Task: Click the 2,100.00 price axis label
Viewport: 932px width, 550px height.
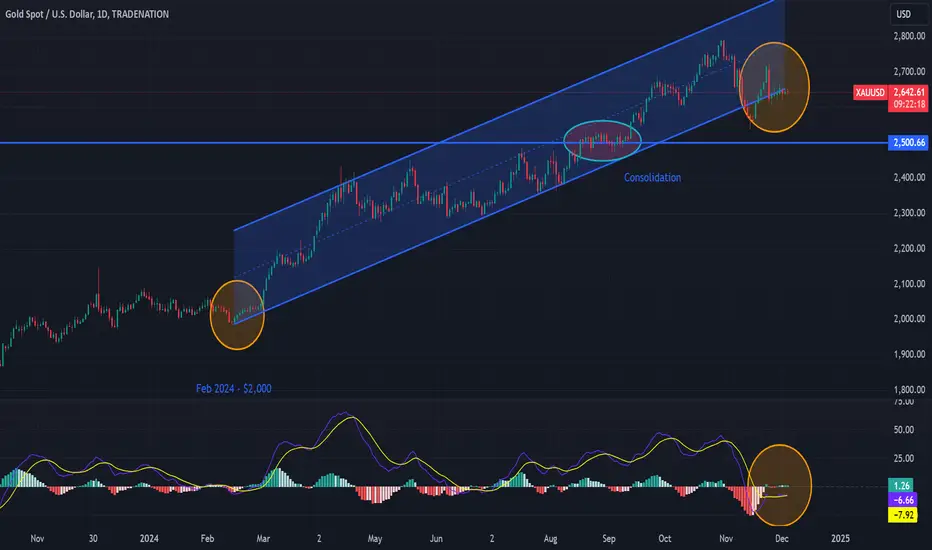Action: (x=909, y=284)
